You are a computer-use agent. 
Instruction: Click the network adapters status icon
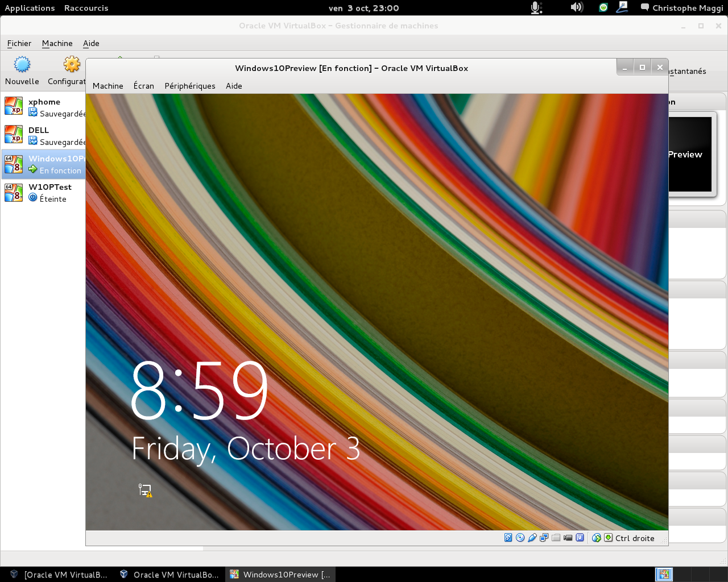point(544,538)
